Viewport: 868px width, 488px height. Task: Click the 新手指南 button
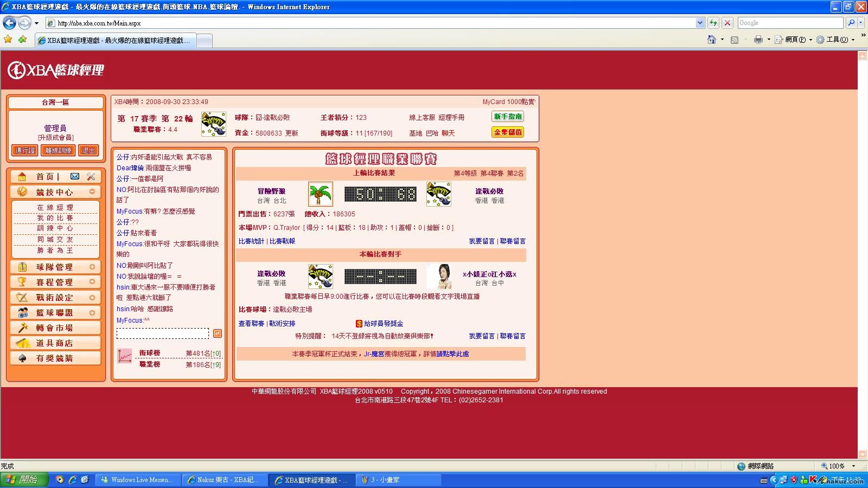[x=508, y=117]
